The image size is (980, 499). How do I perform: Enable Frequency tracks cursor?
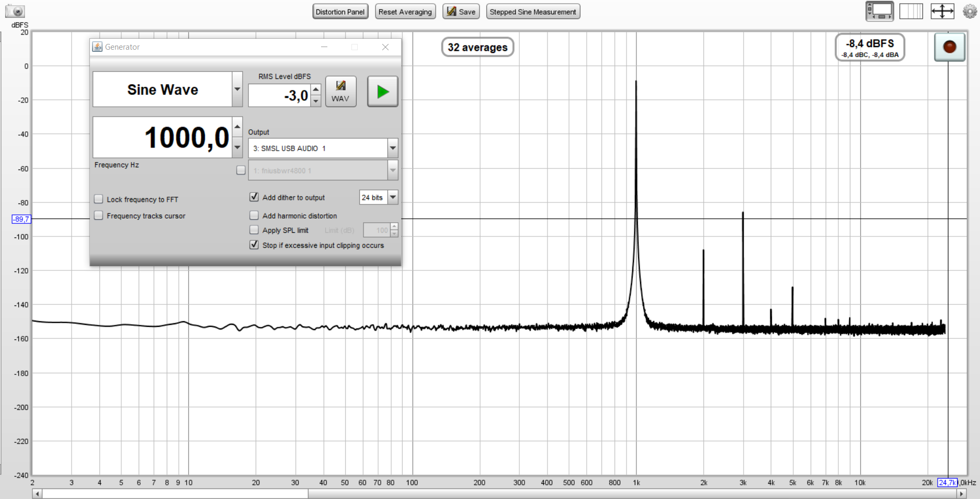coord(98,215)
